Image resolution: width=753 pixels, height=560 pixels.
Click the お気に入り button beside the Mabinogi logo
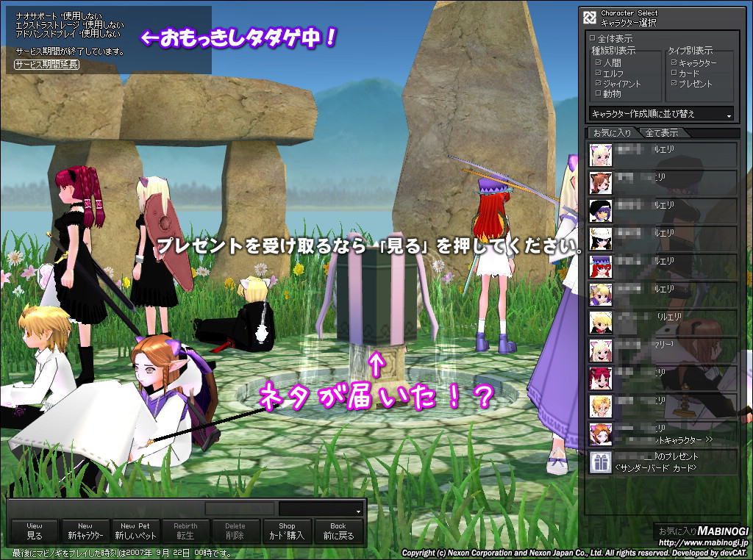pos(677,531)
